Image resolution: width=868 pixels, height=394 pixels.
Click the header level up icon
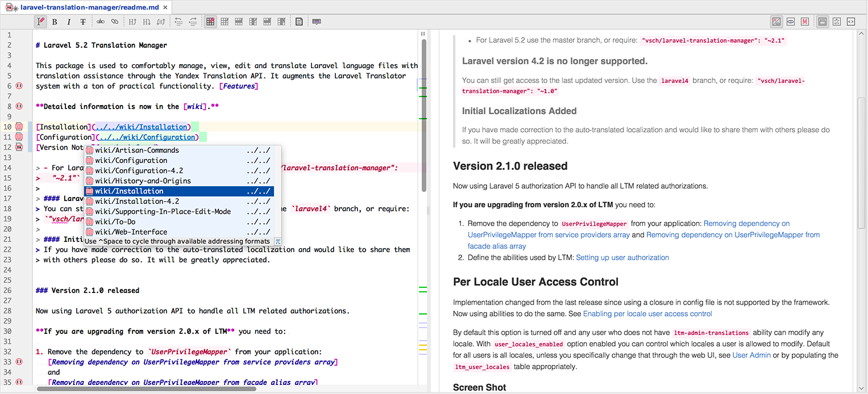[132, 22]
